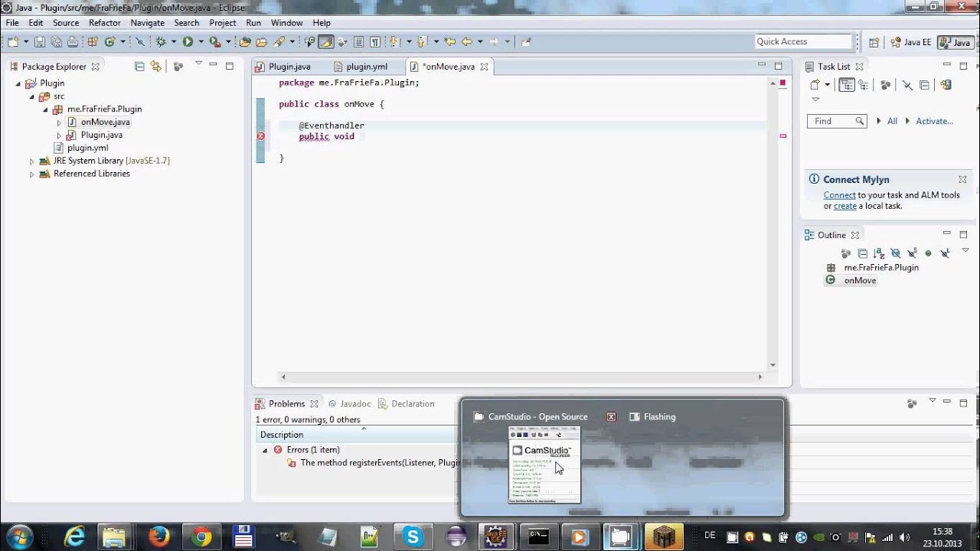Screen dimensions: 980x551
Task: Toggle Mark Occurrences in the toolbar
Action: 326,42
